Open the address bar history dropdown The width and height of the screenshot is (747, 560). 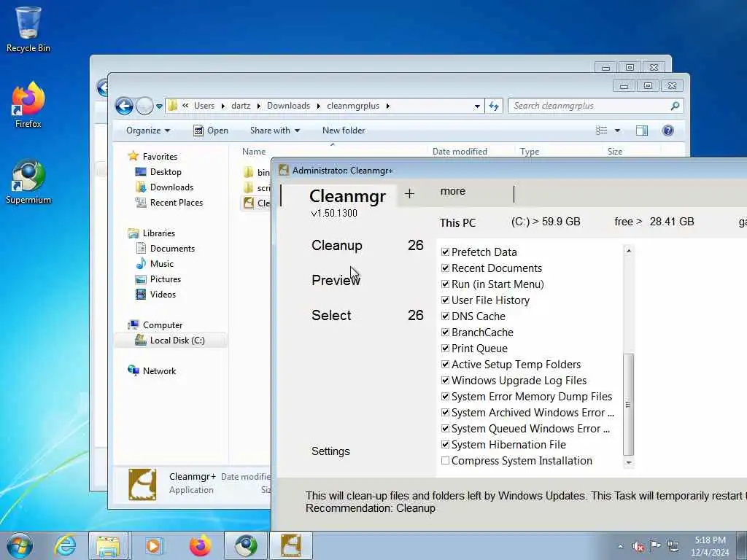(477, 106)
